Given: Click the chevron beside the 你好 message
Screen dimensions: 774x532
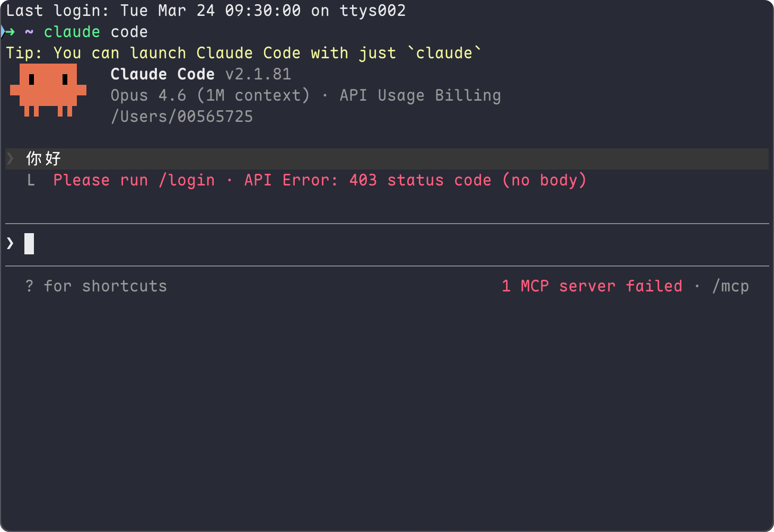Looking at the screenshot, I should 10,158.
